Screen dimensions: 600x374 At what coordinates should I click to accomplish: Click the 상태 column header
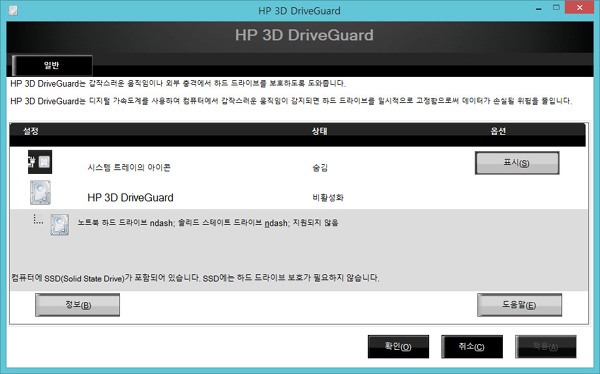(319, 131)
